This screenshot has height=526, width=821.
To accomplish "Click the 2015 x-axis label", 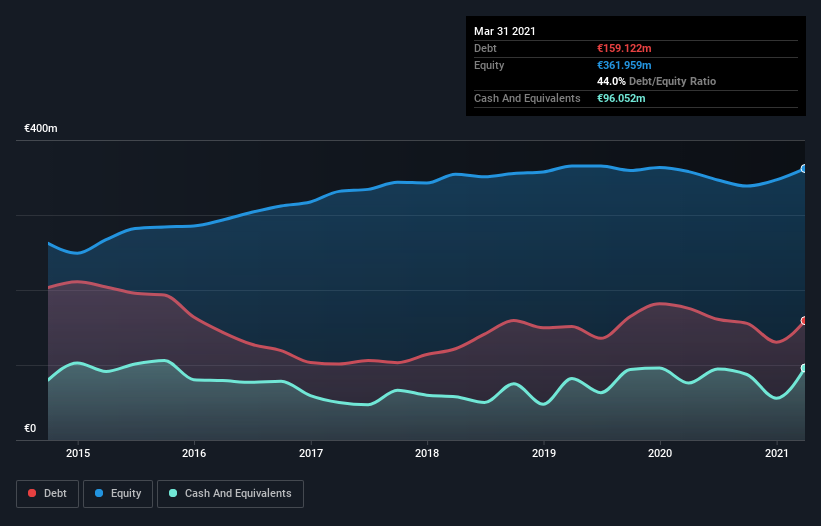I will coord(78,453).
